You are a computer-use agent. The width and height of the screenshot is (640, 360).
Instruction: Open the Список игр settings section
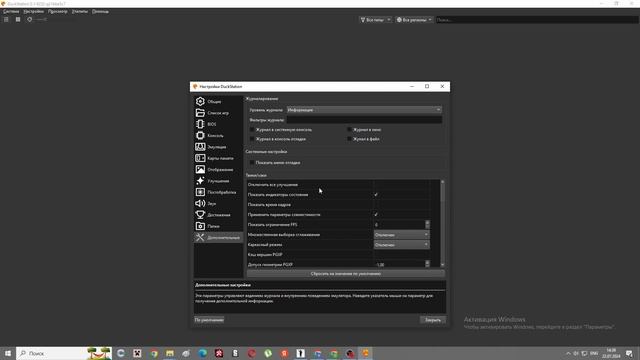[218, 113]
